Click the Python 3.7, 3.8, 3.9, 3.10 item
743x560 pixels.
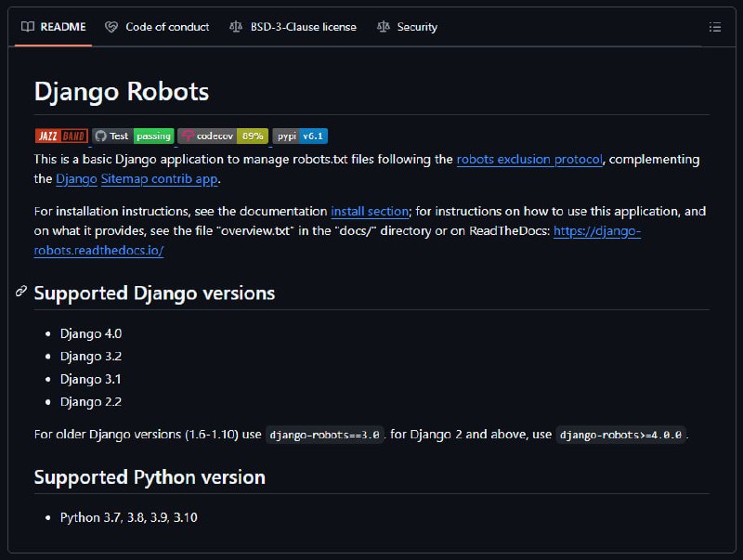129,517
